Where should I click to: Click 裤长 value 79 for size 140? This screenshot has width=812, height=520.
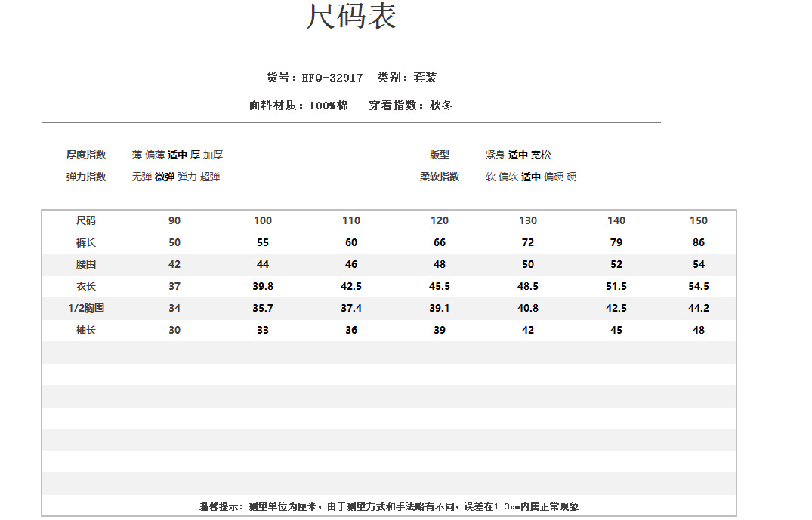[x=616, y=242]
